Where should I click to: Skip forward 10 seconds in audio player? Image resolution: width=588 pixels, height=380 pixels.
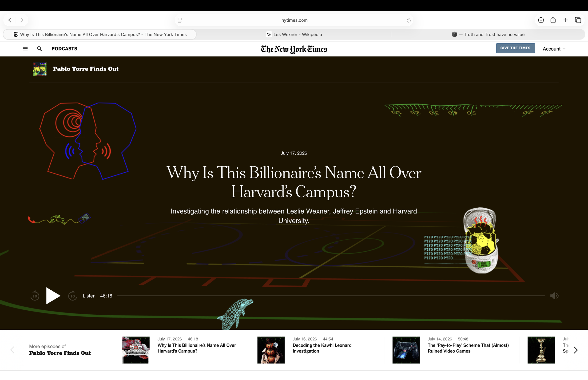point(72,296)
